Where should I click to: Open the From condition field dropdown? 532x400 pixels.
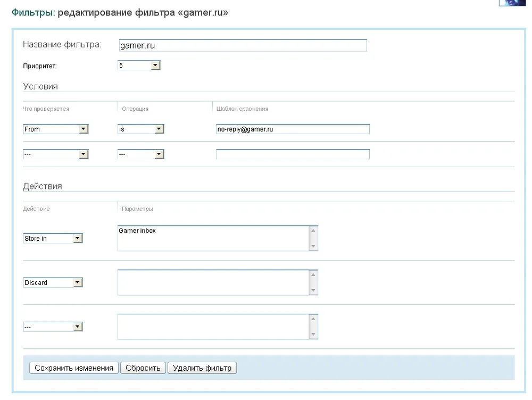pos(55,129)
